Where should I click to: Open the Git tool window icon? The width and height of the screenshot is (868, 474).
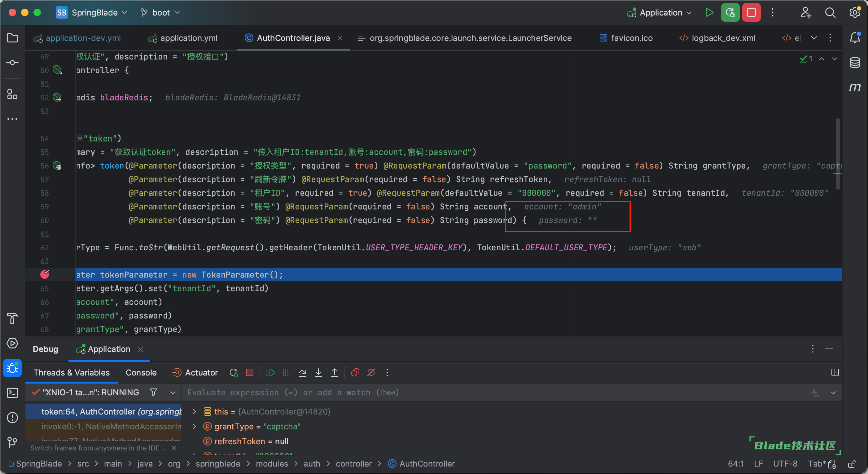(x=12, y=442)
